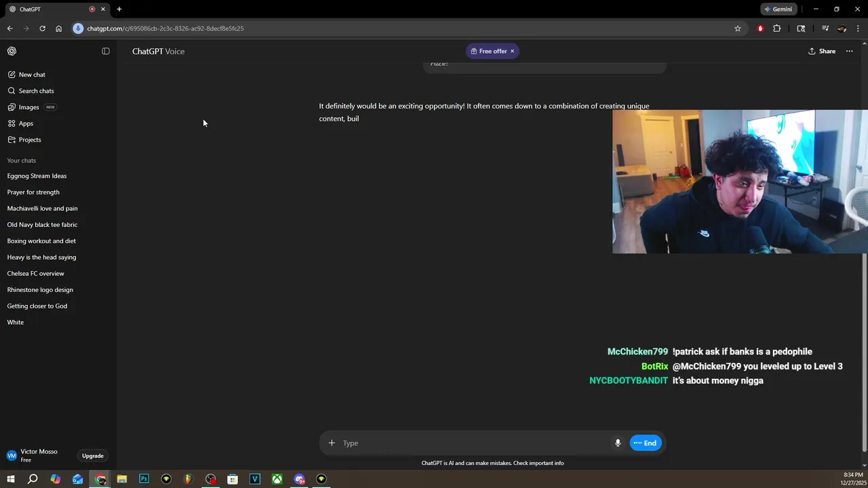Open the Apps section
Image resolution: width=868 pixels, height=488 pixels.
click(x=20, y=123)
